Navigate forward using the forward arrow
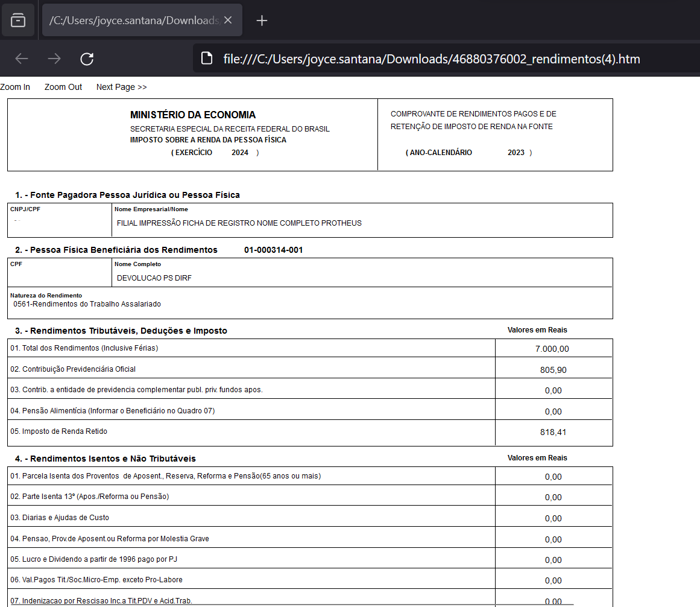The width and height of the screenshot is (700, 607). 54,59
